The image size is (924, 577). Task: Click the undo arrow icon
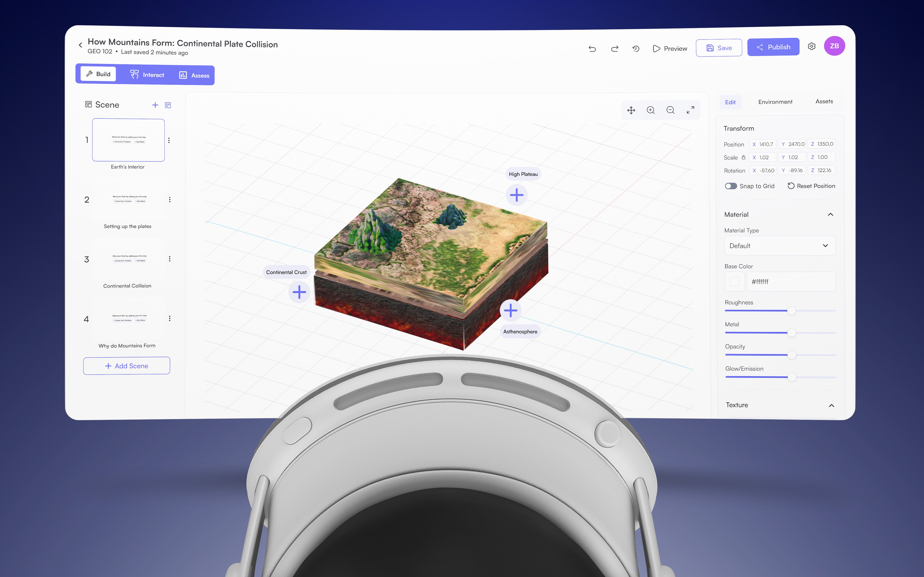(592, 49)
